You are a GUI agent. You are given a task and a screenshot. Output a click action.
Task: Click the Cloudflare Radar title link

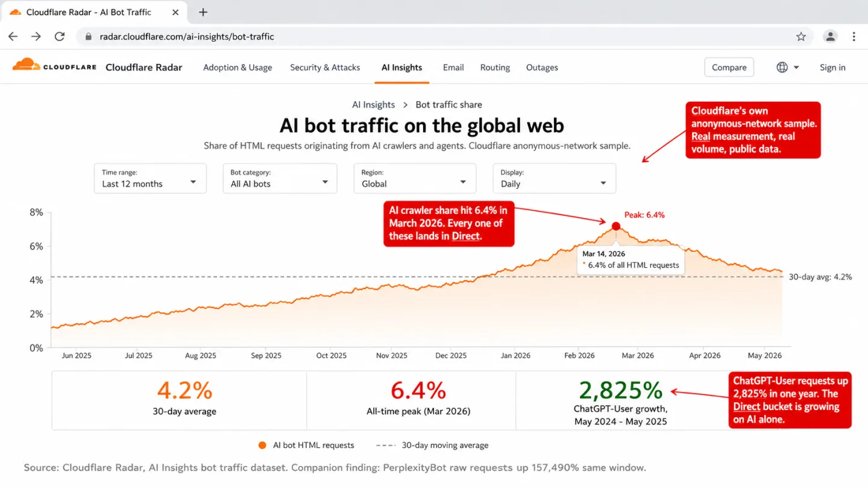pyautogui.click(x=144, y=68)
